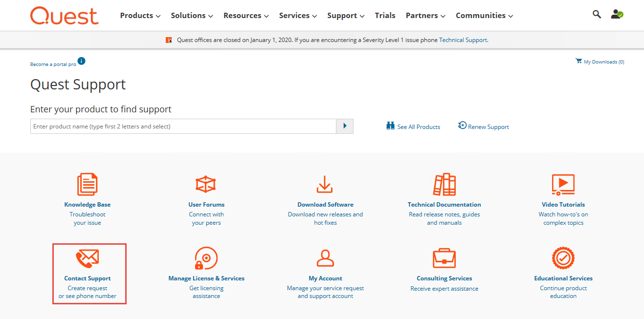Expand the Support menu in navigation
Image resolution: width=644 pixels, height=319 pixels.
[346, 16]
